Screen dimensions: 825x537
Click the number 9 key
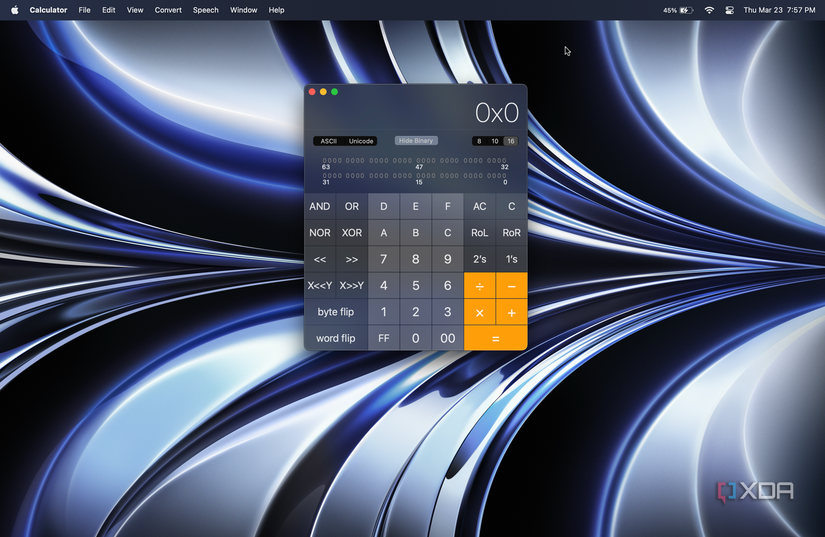(x=448, y=259)
